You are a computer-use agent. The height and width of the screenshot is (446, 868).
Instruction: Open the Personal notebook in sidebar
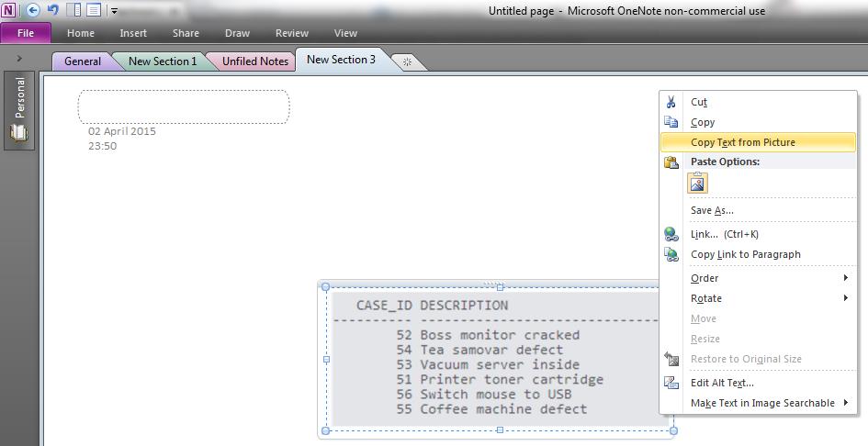pyautogui.click(x=19, y=109)
